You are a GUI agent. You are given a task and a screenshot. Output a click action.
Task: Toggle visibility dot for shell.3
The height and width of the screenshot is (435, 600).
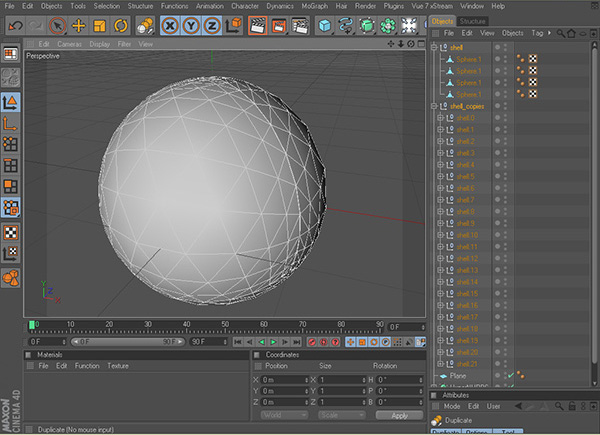[497, 153]
